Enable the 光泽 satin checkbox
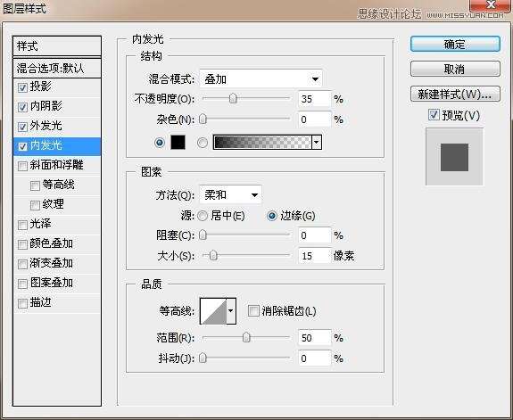513x420 pixels. (x=22, y=225)
